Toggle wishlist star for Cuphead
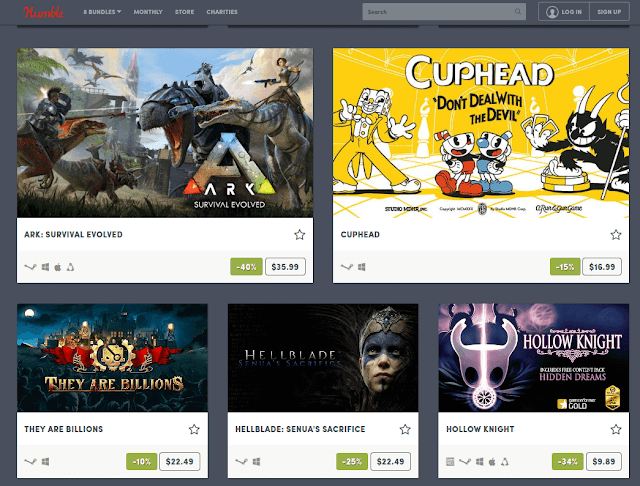640x486 pixels. pos(616,235)
